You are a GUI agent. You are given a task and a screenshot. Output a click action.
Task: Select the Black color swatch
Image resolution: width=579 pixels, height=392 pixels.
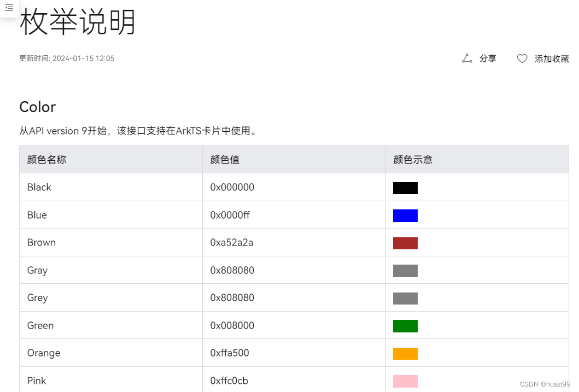[405, 188]
